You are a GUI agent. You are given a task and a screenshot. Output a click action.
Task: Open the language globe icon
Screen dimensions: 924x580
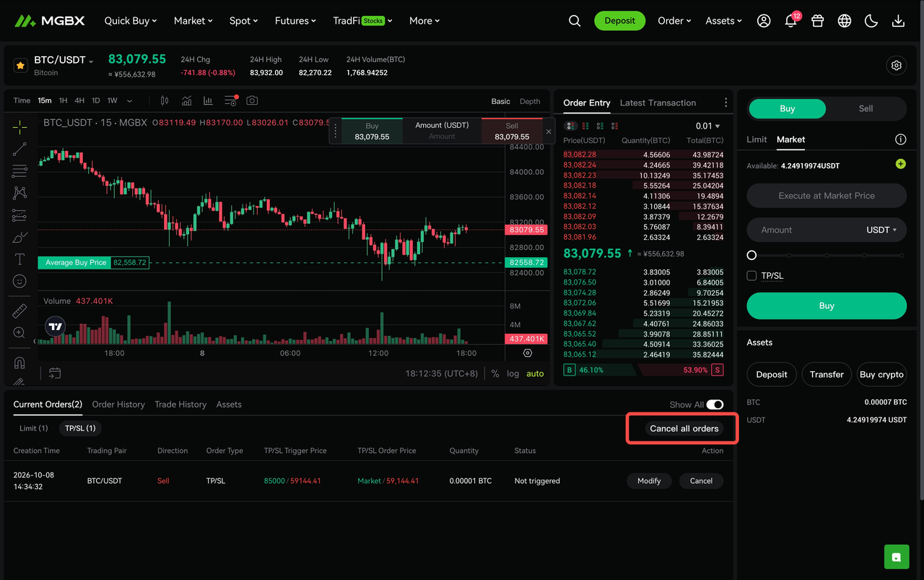[845, 21]
